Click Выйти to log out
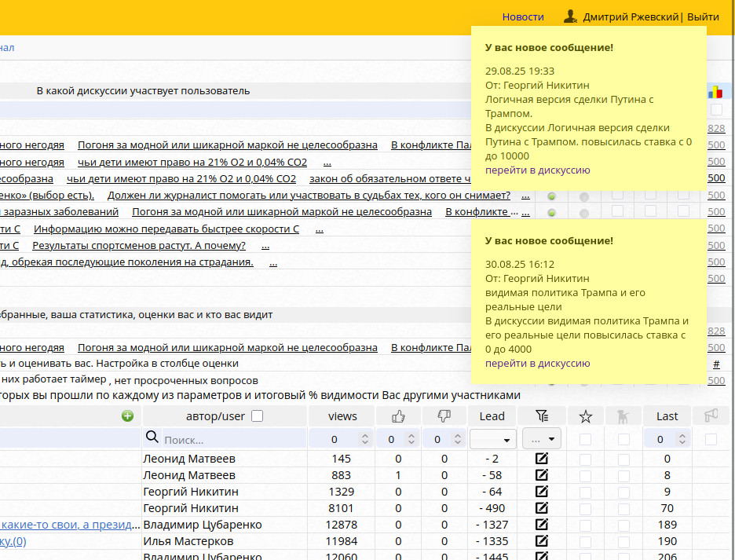Screen dimensions: 735x560 coord(703,16)
